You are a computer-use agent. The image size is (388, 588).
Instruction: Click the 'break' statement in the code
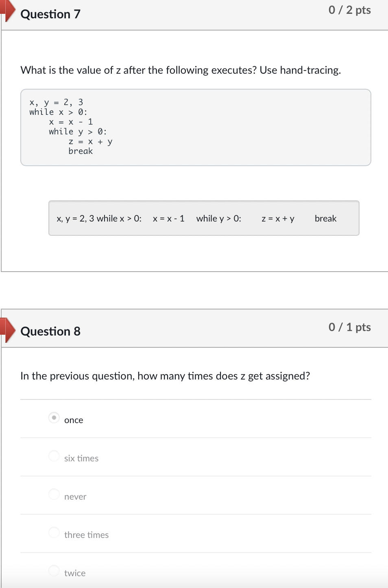point(81,151)
